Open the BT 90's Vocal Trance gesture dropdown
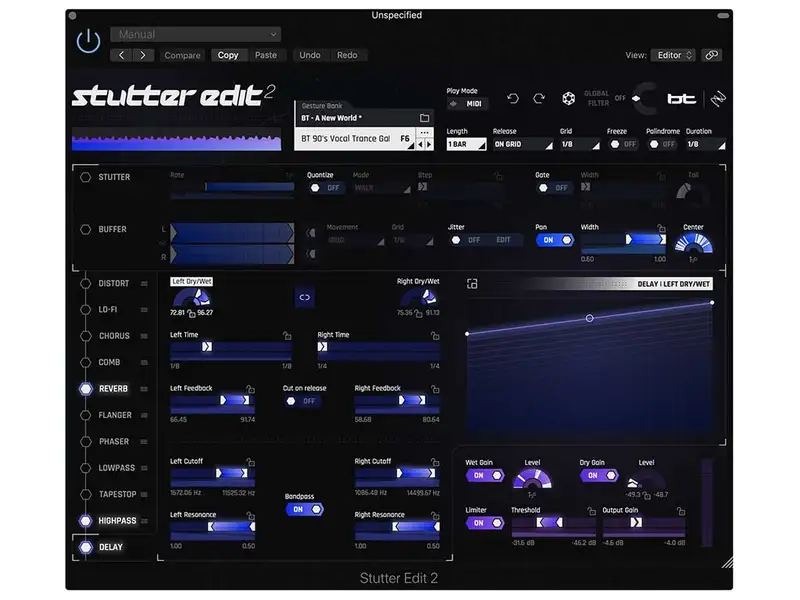The width and height of the screenshot is (800, 600). coord(355,139)
